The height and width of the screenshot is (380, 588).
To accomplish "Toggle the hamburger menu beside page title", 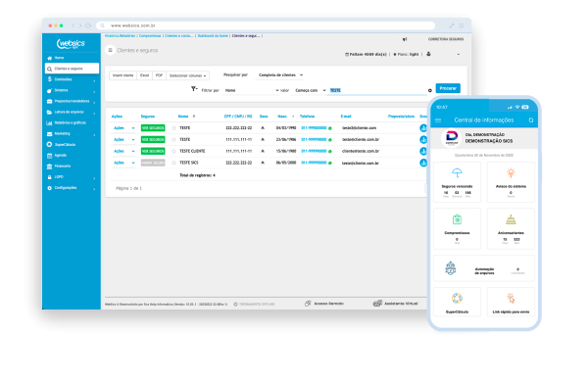I will [x=110, y=50].
